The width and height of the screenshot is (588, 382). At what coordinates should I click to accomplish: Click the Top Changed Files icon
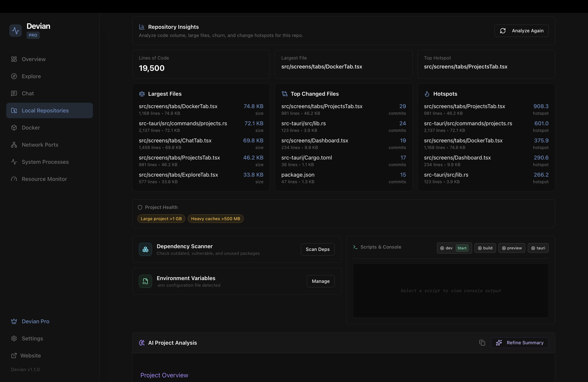coord(285,94)
